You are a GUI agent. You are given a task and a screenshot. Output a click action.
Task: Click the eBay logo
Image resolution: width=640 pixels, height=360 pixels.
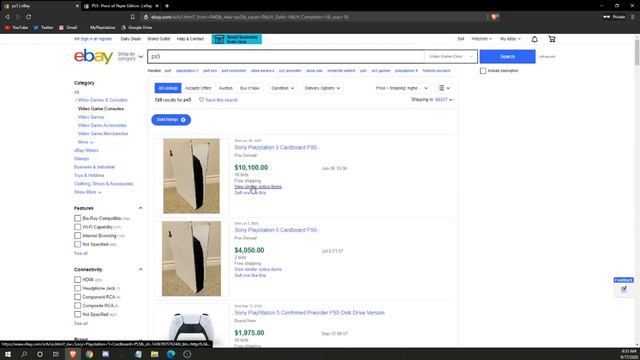pos(93,56)
